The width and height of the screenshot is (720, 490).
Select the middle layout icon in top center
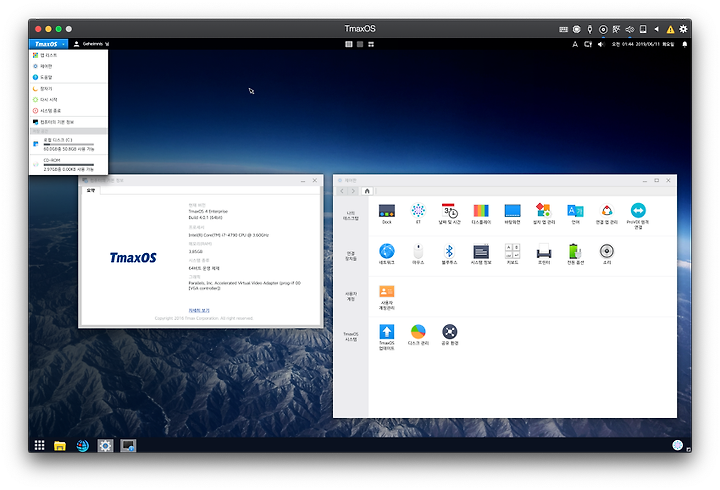pyautogui.click(x=360, y=44)
